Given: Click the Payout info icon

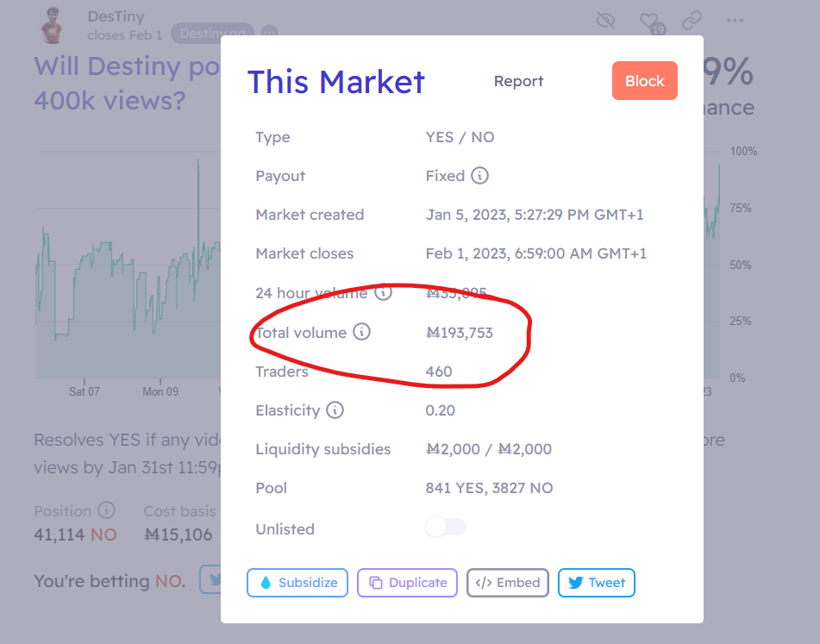Looking at the screenshot, I should tap(479, 176).
